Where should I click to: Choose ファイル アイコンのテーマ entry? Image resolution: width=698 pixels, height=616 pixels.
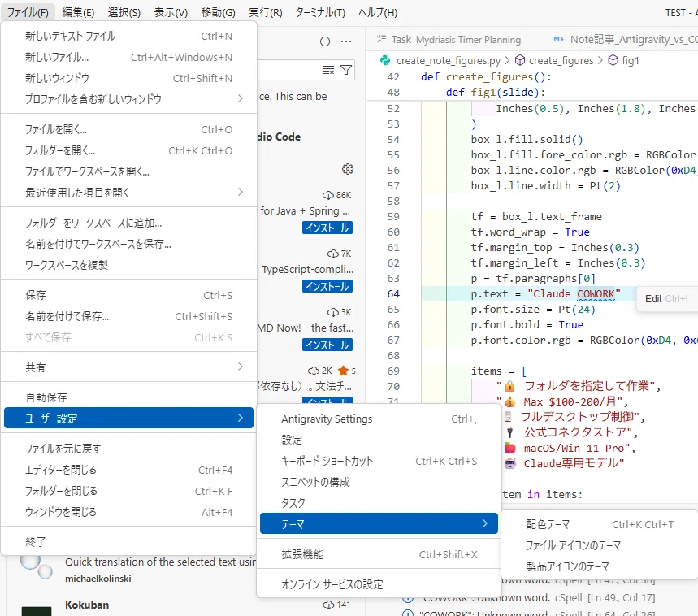(600, 545)
